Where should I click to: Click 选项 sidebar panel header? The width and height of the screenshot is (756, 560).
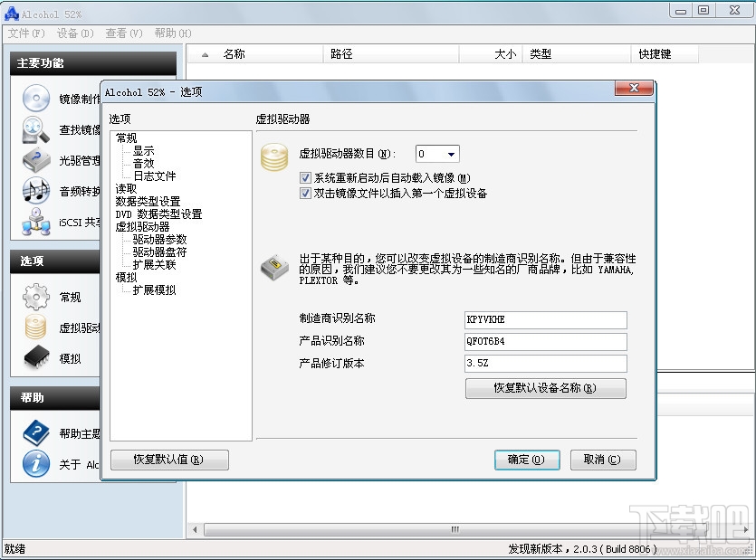[x=55, y=261]
